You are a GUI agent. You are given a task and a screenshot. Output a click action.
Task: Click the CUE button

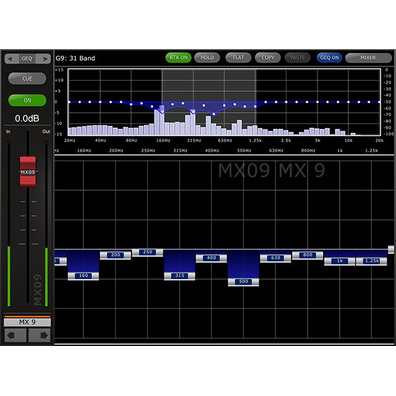27,79
